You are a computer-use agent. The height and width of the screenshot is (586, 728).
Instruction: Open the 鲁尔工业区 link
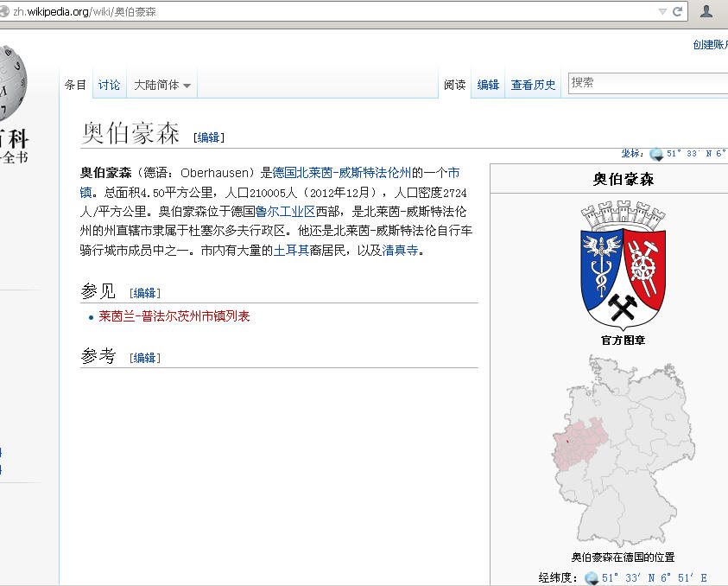tap(285, 212)
